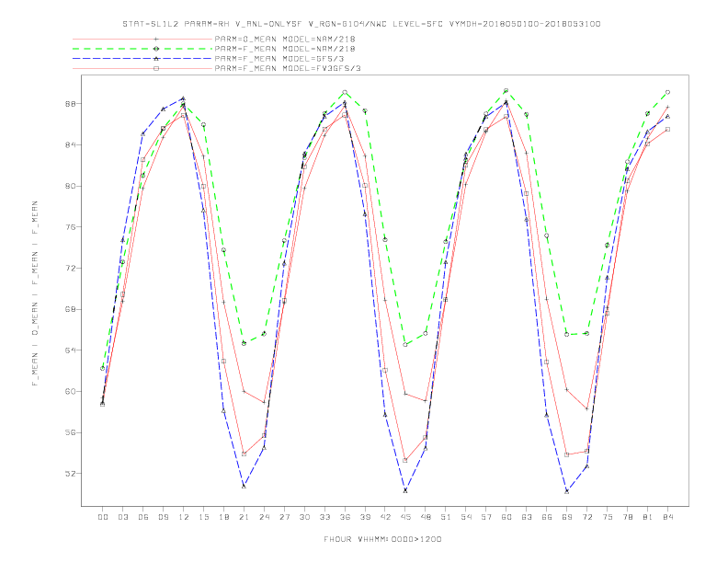Click the square marker in the legend
This screenshot has height=563, width=728.
pyautogui.click(x=156, y=68)
